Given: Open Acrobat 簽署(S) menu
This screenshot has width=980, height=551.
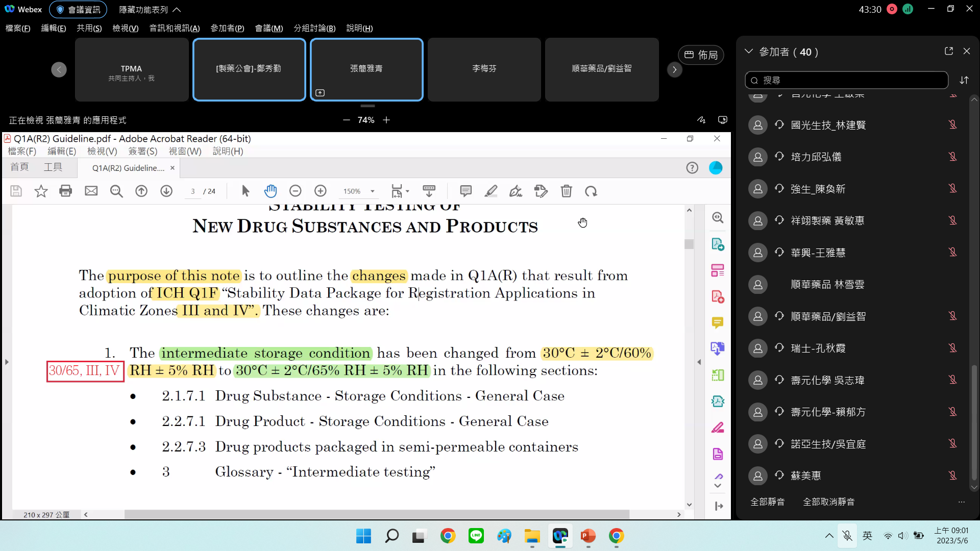Looking at the screenshot, I should click(143, 151).
